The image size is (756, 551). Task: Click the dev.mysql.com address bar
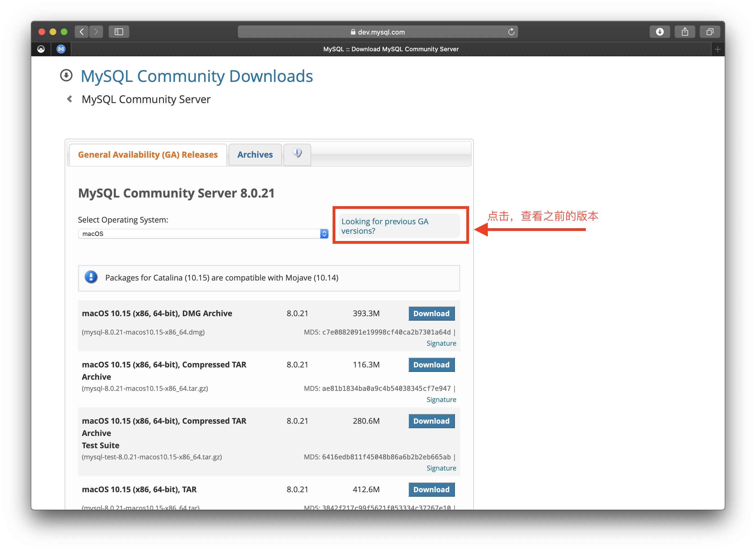377,32
